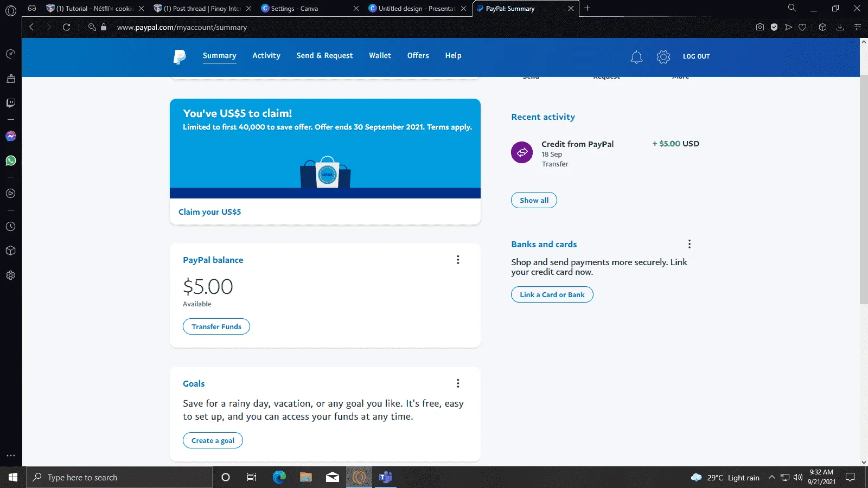Open the PayPal Help page
868x488 pixels.
coord(454,55)
